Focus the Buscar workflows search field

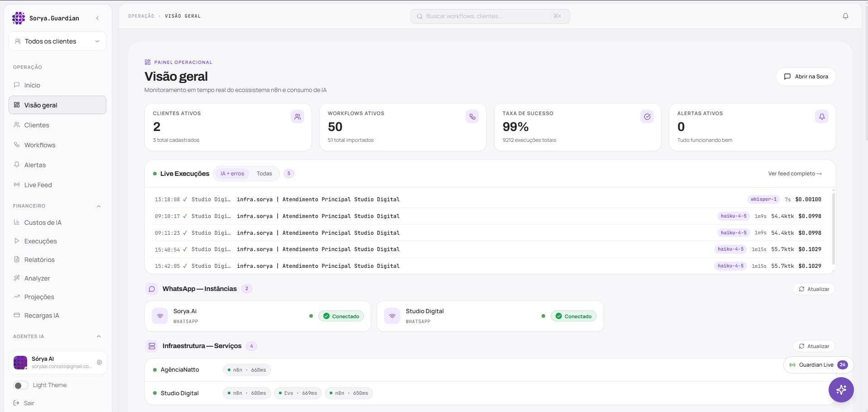click(490, 16)
